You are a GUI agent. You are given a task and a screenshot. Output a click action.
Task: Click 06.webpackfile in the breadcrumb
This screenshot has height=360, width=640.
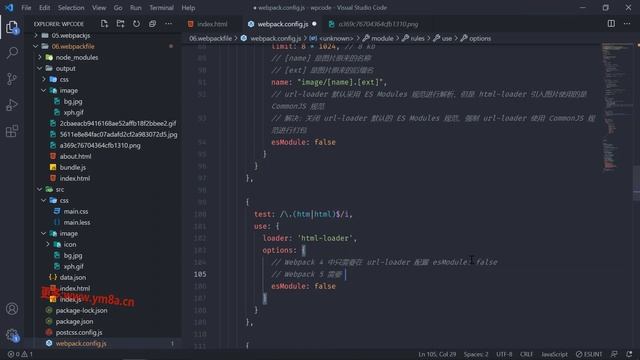tap(210, 38)
